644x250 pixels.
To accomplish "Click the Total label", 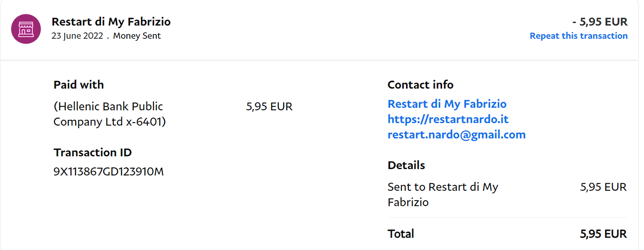I will [400, 234].
